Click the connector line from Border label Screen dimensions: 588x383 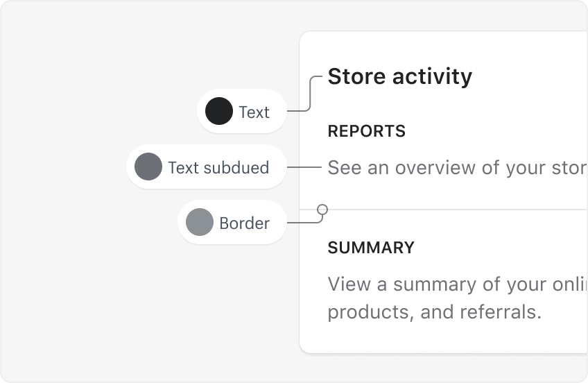pyautogui.click(x=304, y=222)
